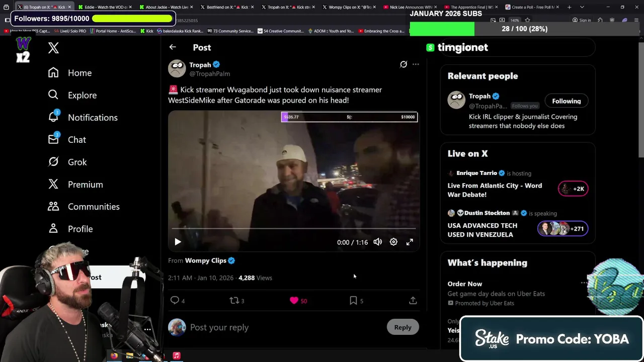This screenshot has width=644, height=362.
Task: Open the Music app in taskbar
Action: [177, 356]
